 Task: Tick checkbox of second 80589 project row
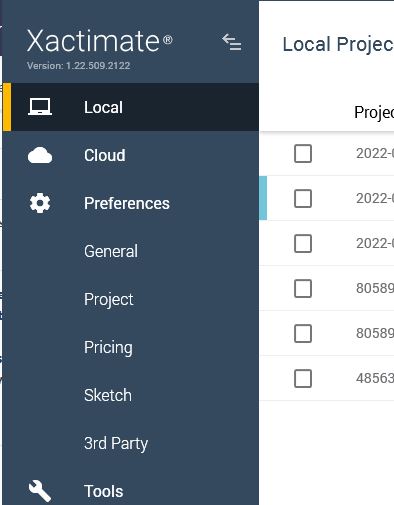[303, 333]
